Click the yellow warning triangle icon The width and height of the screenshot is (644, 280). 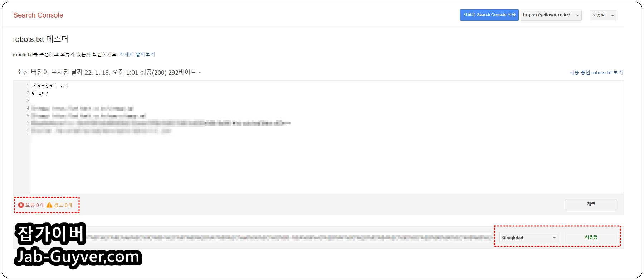pos(49,205)
